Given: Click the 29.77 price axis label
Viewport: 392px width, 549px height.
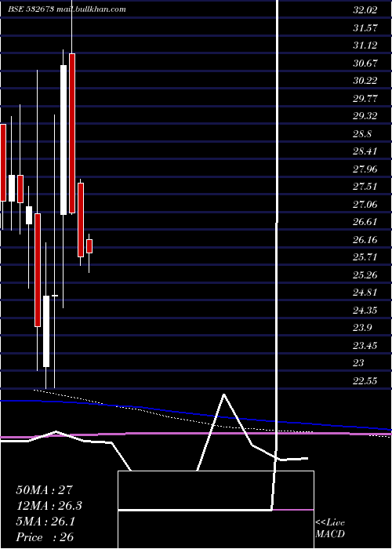Looking at the screenshot, I should click(x=365, y=98).
